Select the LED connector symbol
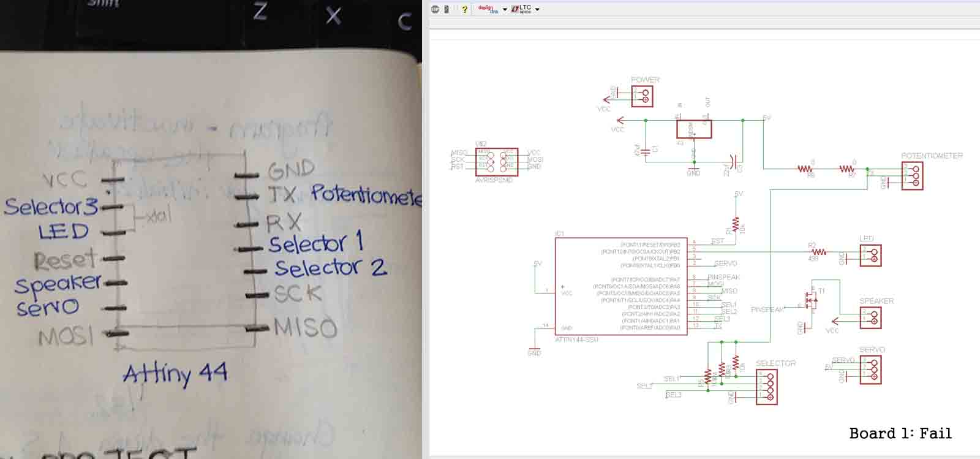This screenshot has height=459, width=980. click(871, 255)
